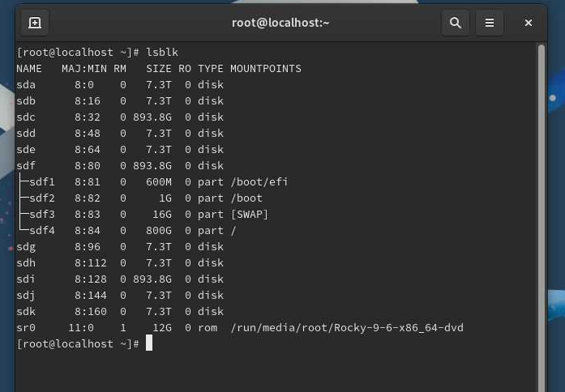Viewport: 565px width, 392px height.
Task: Click the 11:0 value on sr0 row
Action: (81, 328)
